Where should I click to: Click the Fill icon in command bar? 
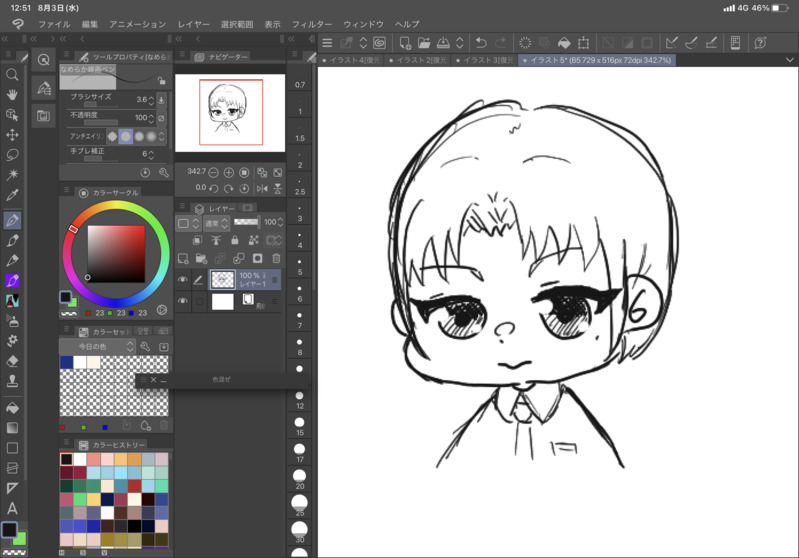(x=564, y=43)
